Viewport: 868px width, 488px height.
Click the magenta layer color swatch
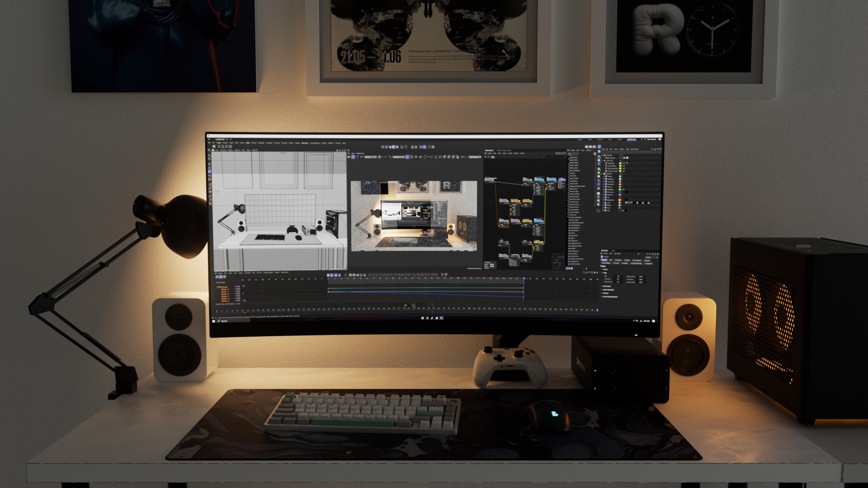620,197
